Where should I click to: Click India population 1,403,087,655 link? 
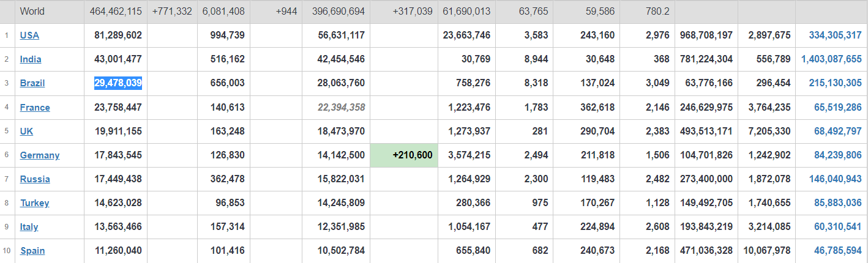(x=831, y=59)
